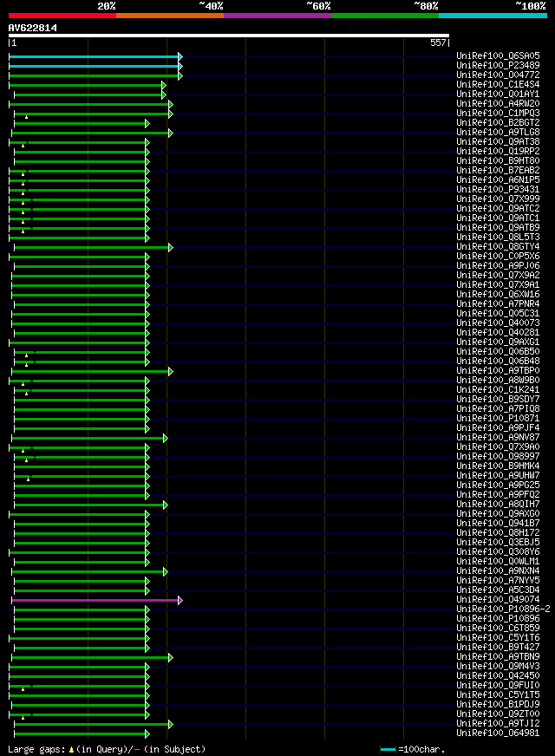The image size is (555, 756).
Task: Click the label UniRef100_A5C3D4
Action: 498,590
